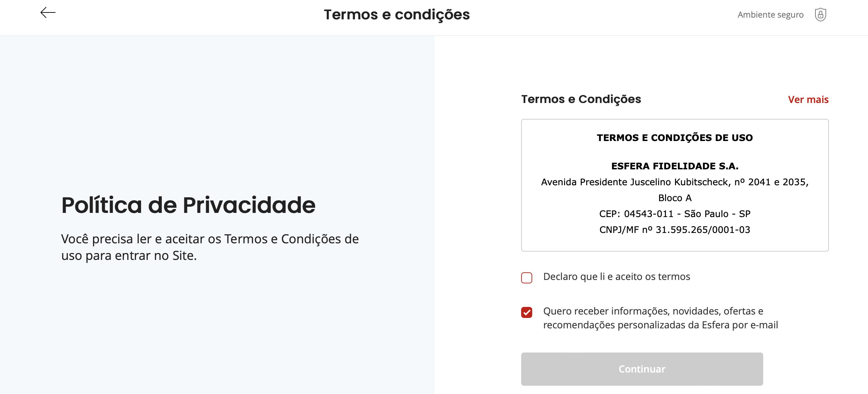The image size is (868, 394).
Task: Click the CNPJ/MF number line
Action: [675, 229]
